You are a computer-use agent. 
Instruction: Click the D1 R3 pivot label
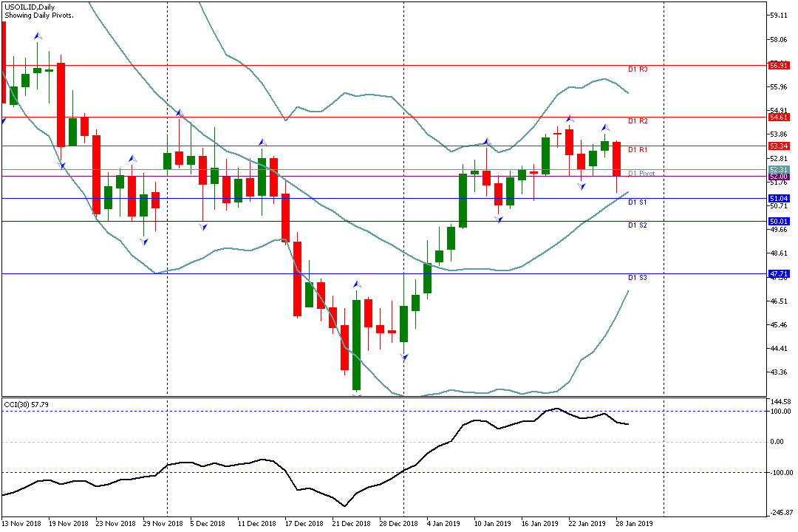[x=638, y=69]
